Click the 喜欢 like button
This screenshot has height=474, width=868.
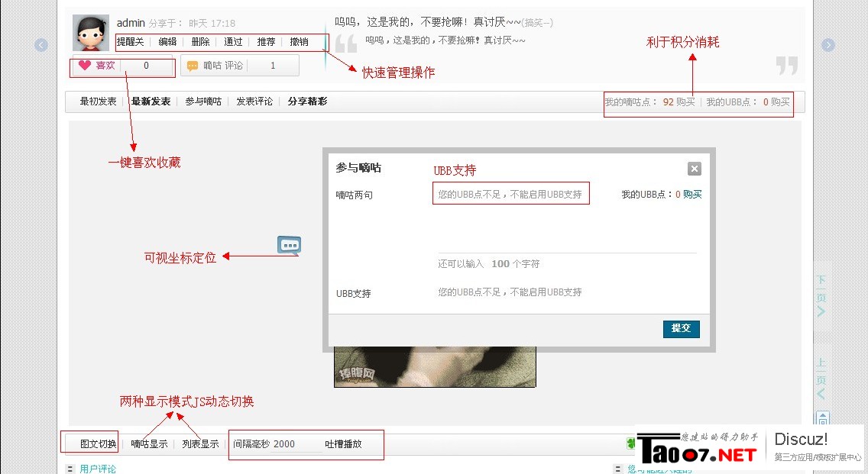coord(123,66)
